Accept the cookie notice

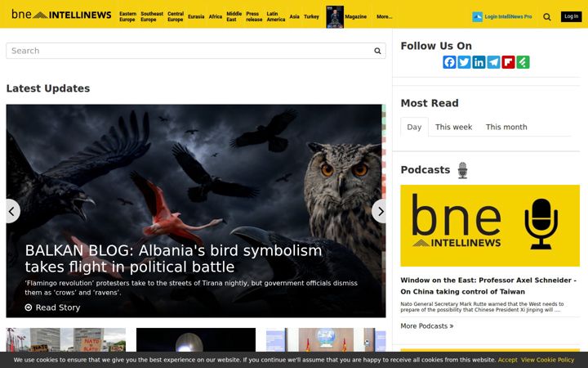pyautogui.click(x=507, y=360)
